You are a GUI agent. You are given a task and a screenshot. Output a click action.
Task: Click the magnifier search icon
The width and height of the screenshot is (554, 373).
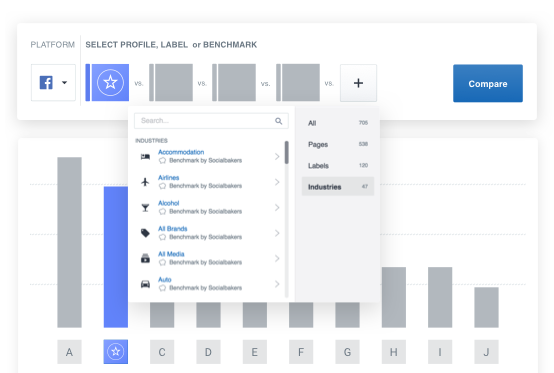tap(279, 121)
